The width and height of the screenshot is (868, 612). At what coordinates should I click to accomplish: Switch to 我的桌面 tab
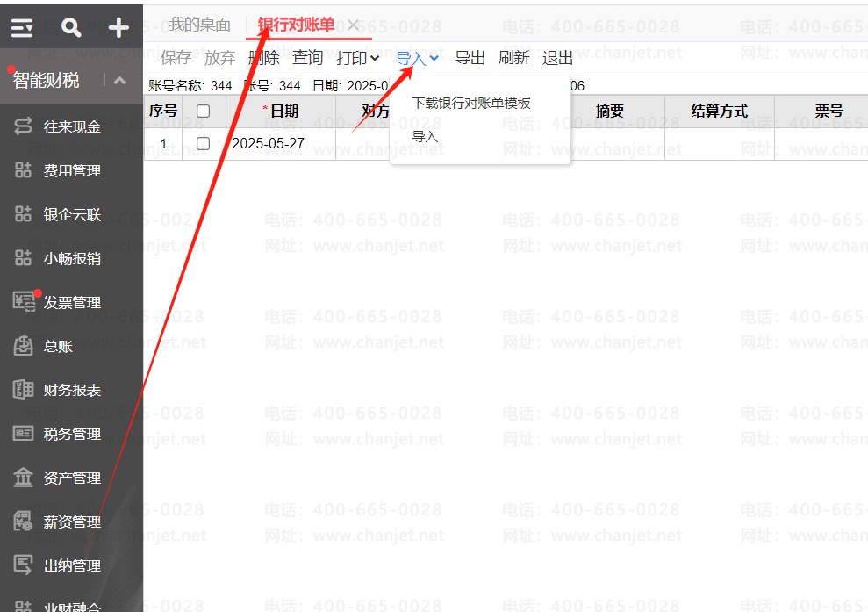point(199,25)
